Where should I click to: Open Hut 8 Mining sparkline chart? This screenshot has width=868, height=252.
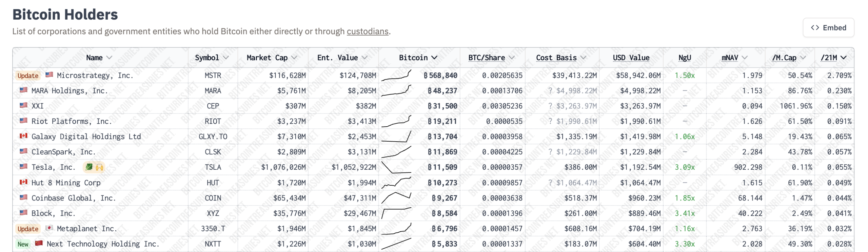pyautogui.click(x=396, y=183)
